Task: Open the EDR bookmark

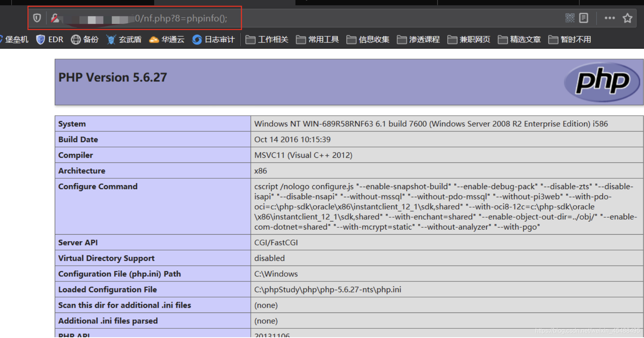Action: [49, 39]
